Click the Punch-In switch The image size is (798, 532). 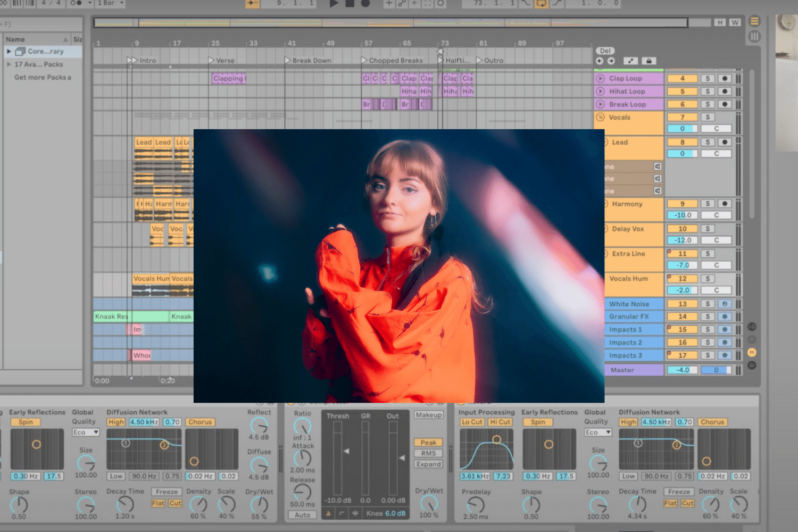(526, 3)
